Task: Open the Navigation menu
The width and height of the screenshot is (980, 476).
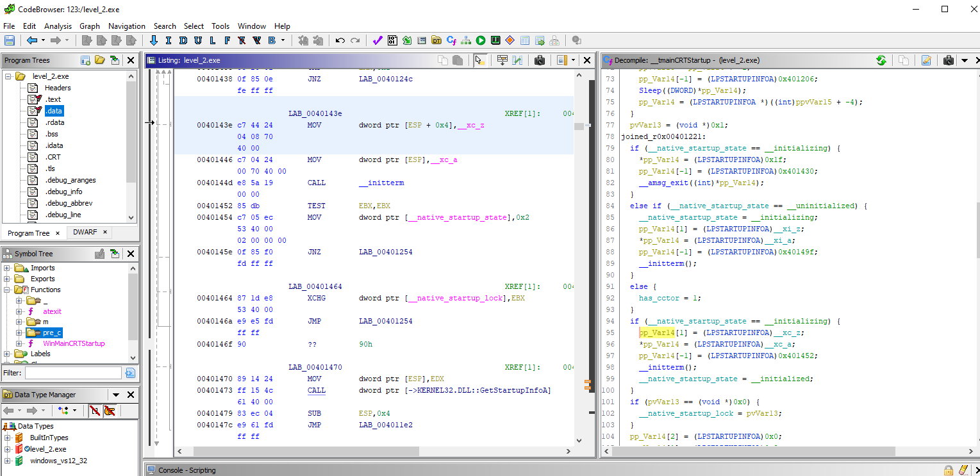Action: [x=127, y=26]
